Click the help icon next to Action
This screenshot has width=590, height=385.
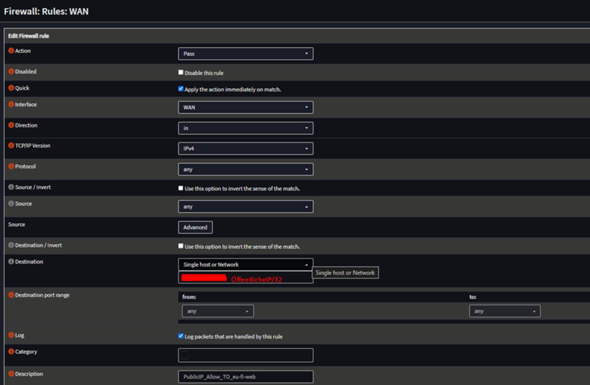11,50
